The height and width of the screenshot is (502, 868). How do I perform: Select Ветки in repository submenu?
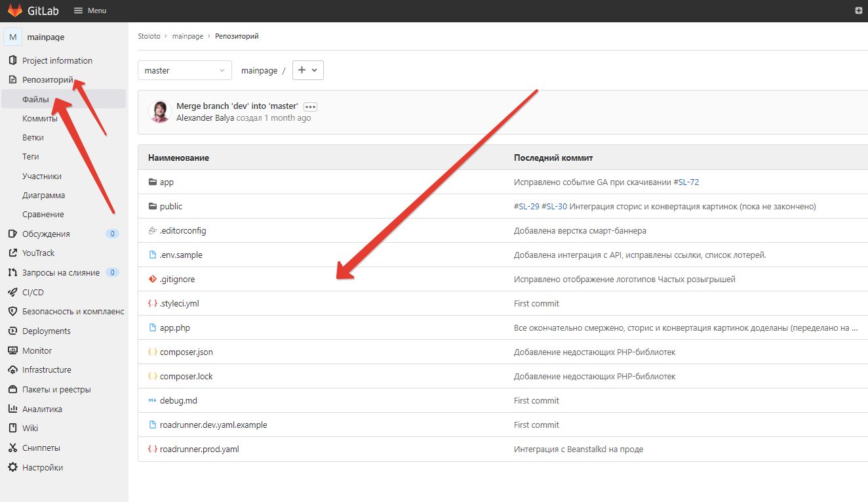33,138
